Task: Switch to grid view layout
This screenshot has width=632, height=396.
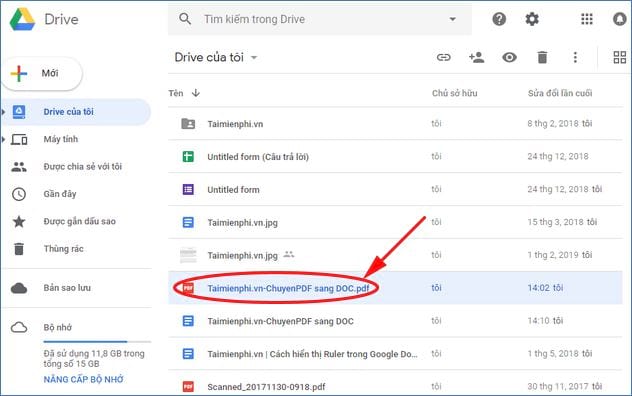Action: pos(620,57)
